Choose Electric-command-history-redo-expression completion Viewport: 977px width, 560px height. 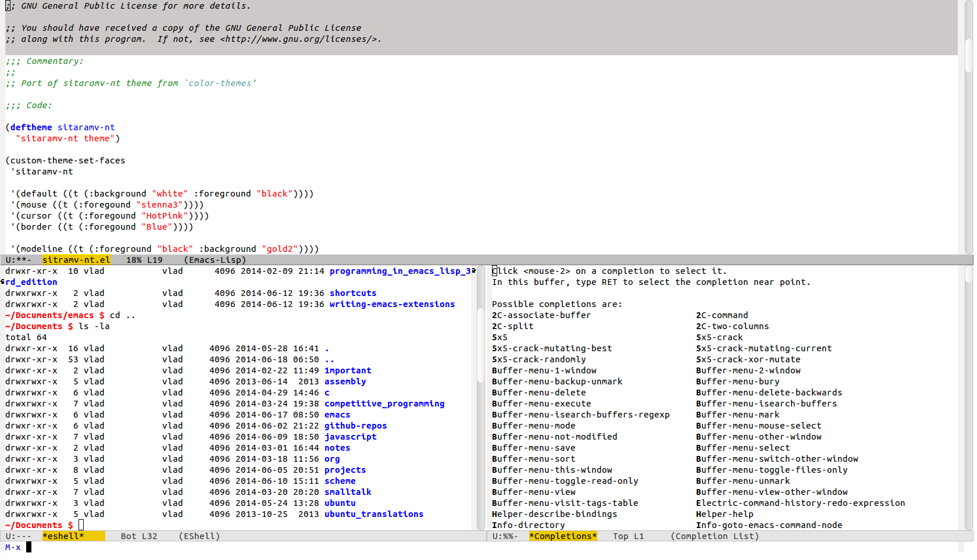(801, 503)
